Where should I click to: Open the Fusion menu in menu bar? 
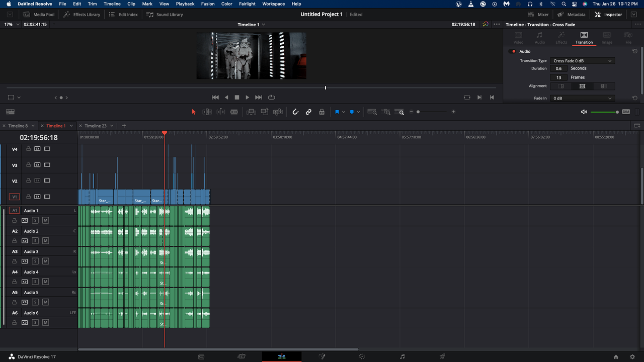point(207,4)
